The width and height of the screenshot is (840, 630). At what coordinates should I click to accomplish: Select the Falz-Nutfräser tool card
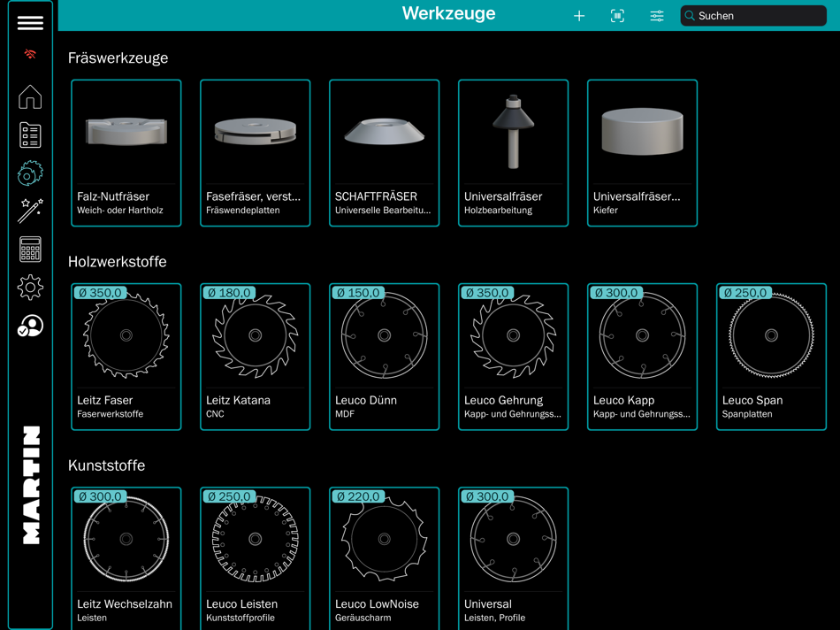(126, 153)
